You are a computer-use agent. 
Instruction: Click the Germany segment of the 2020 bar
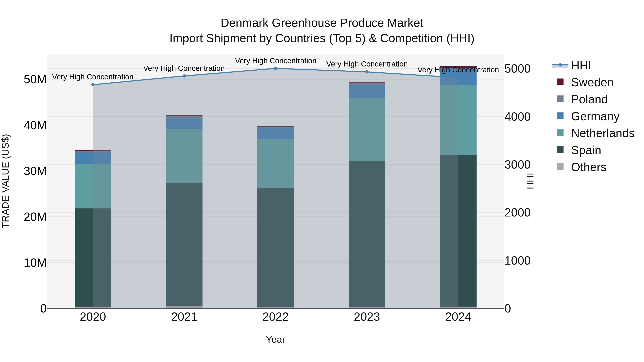pyautogui.click(x=93, y=158)
